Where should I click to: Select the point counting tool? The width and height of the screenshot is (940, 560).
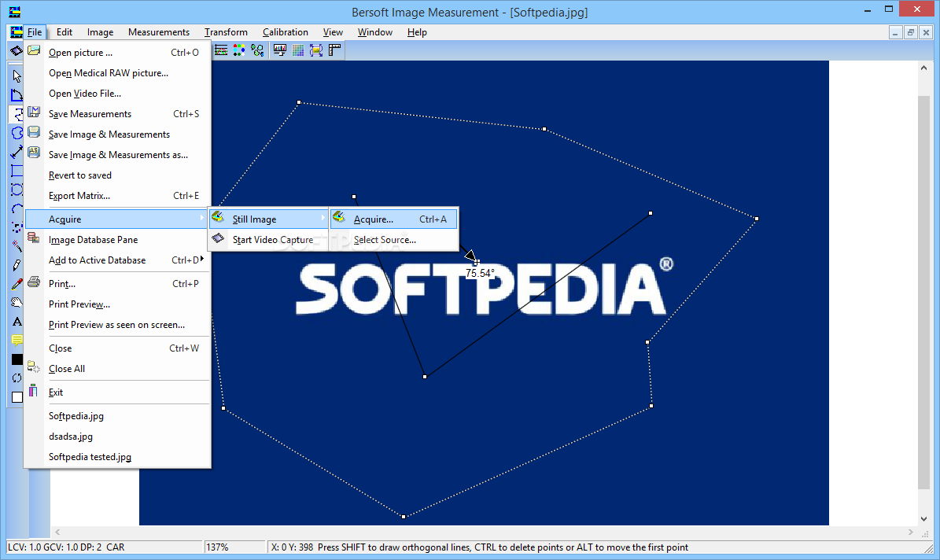coord(17,227)
